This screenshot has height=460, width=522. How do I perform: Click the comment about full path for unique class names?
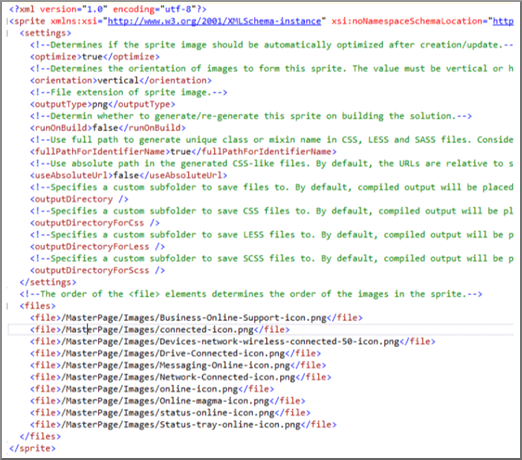click(x=272, y=140)
